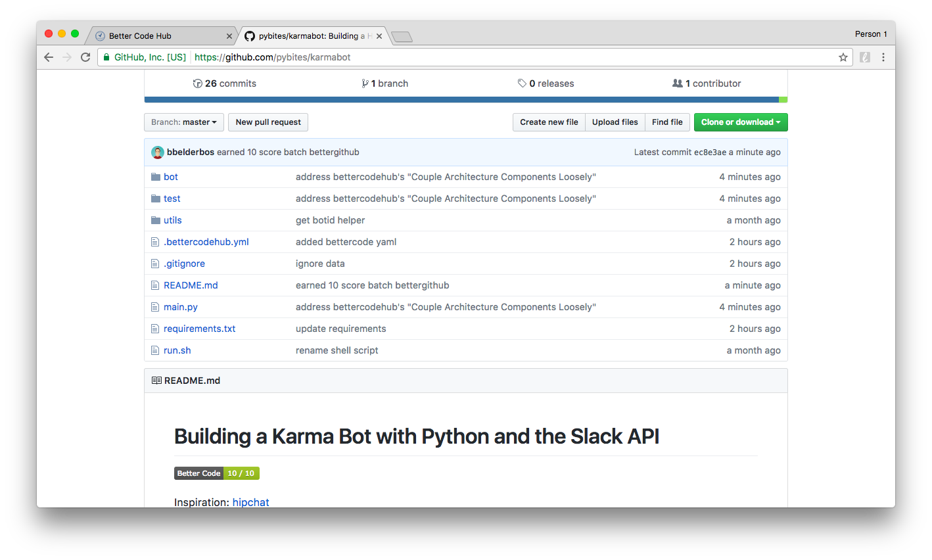Switch to Better Code Hub tab

(x=158, y=36)
